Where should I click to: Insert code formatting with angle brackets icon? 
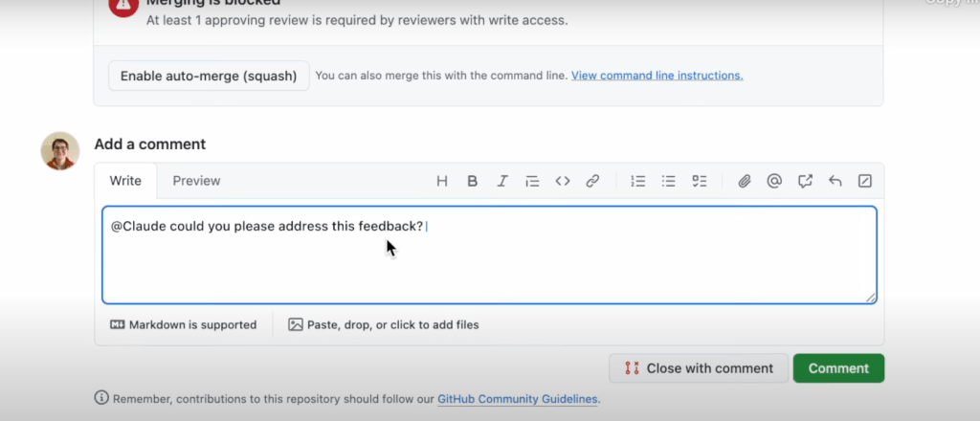563,181
